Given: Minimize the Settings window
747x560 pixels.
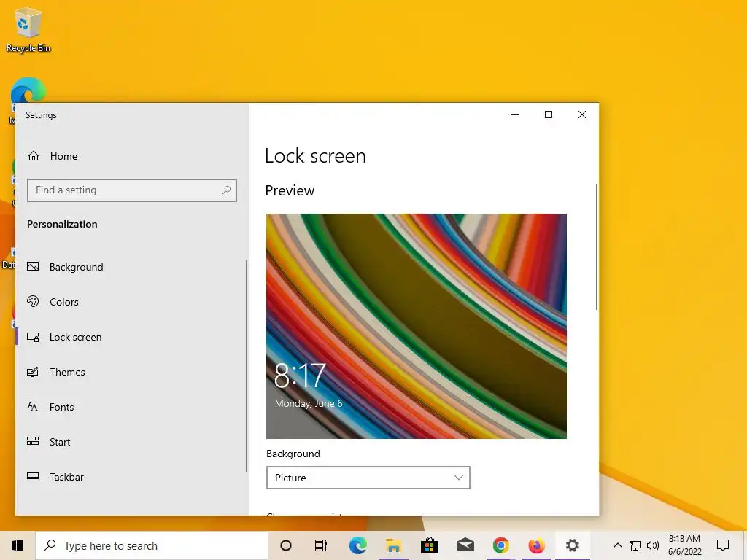Looking at the screenshot, I should pos(515,114).
